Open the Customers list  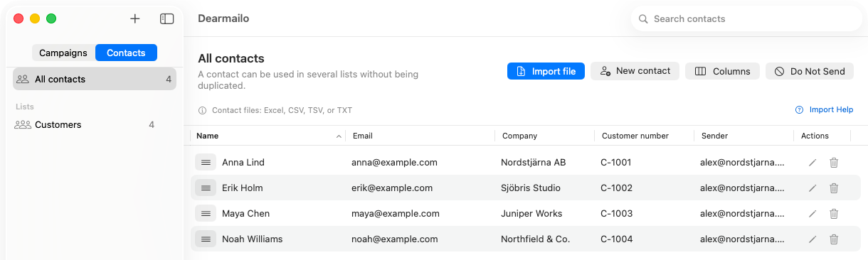click(95, 124)
